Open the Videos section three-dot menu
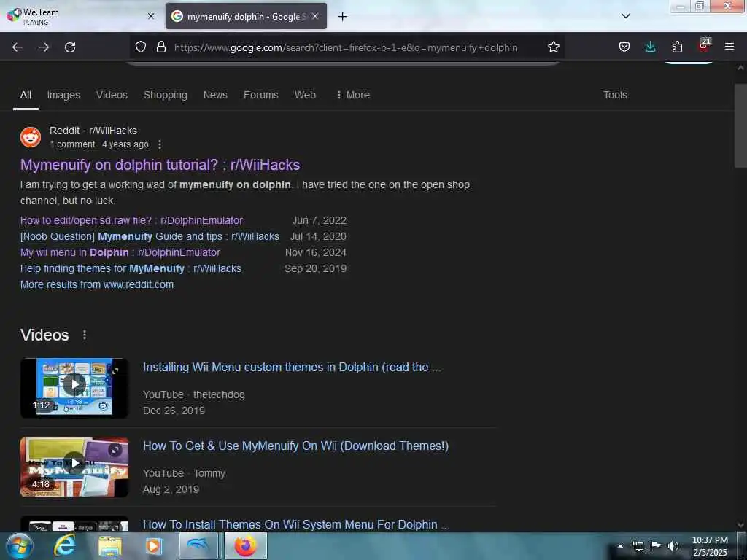 tap(85, 335)
